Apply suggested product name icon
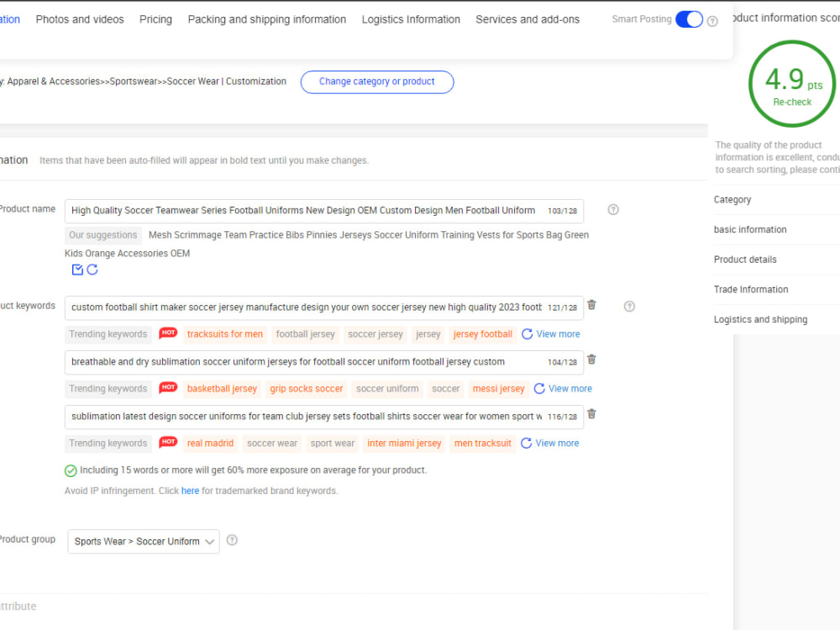840x630 pixels. pos(77,270)
